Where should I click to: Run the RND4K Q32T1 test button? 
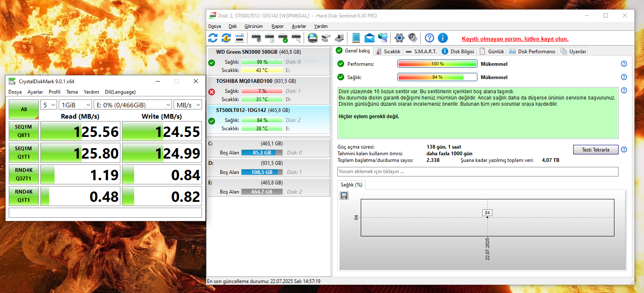point(24,174)
